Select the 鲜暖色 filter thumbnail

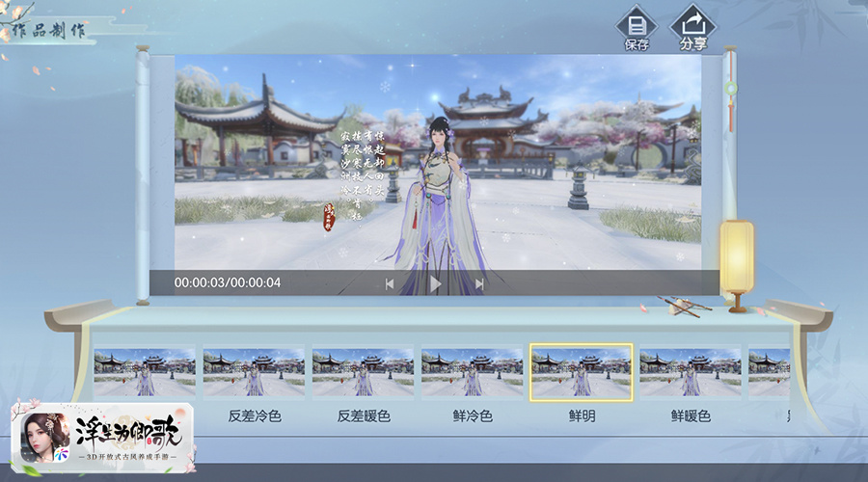tap(691, 372)
